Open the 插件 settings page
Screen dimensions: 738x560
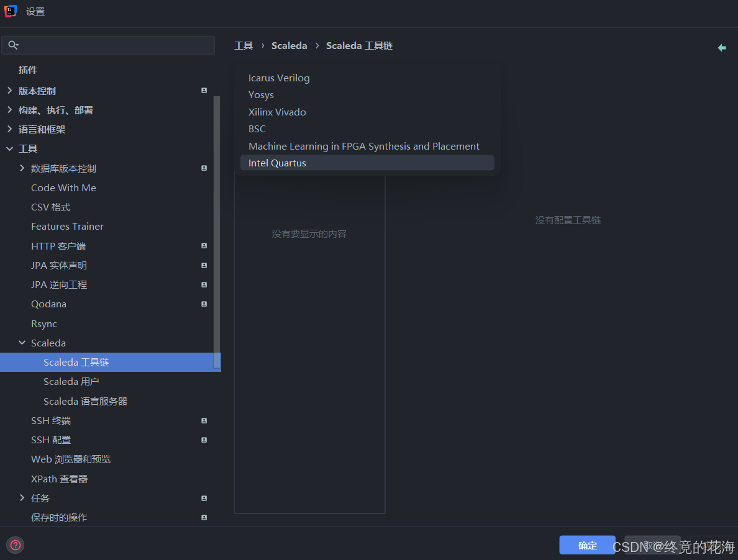pyautogui.click(x=28, y=70)
